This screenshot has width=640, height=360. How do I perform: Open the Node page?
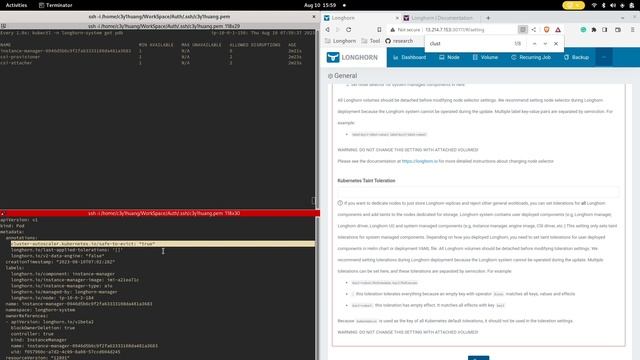click(x=449, y=58)
